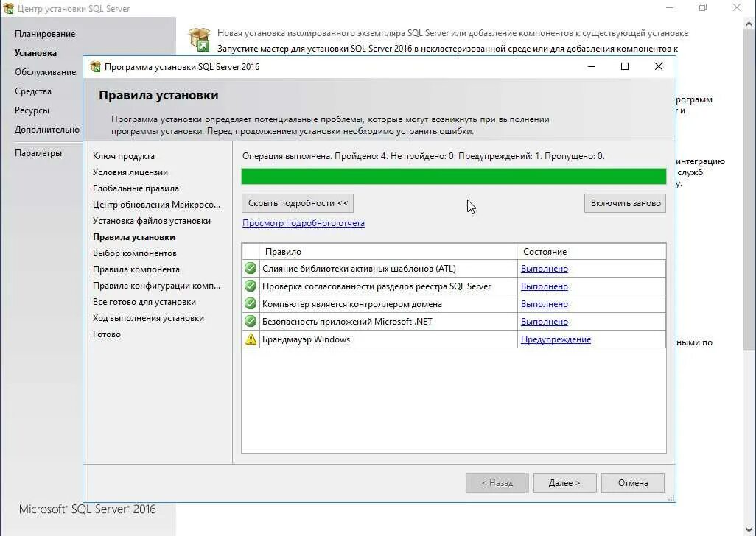
Task: Click the green progress bar
Action: (x=454, y=176)
